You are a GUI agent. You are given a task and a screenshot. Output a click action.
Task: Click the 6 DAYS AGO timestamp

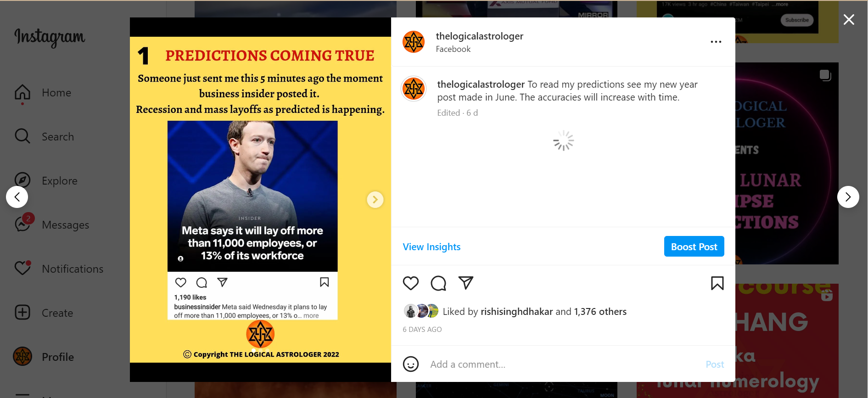tap(422, 330)
